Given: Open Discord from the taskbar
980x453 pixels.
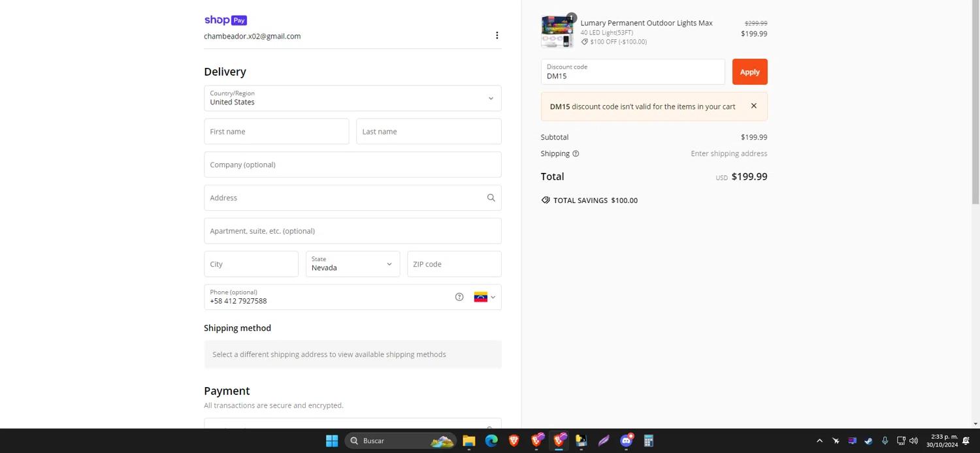Looking at the screenshot, I should pos(626,441).
